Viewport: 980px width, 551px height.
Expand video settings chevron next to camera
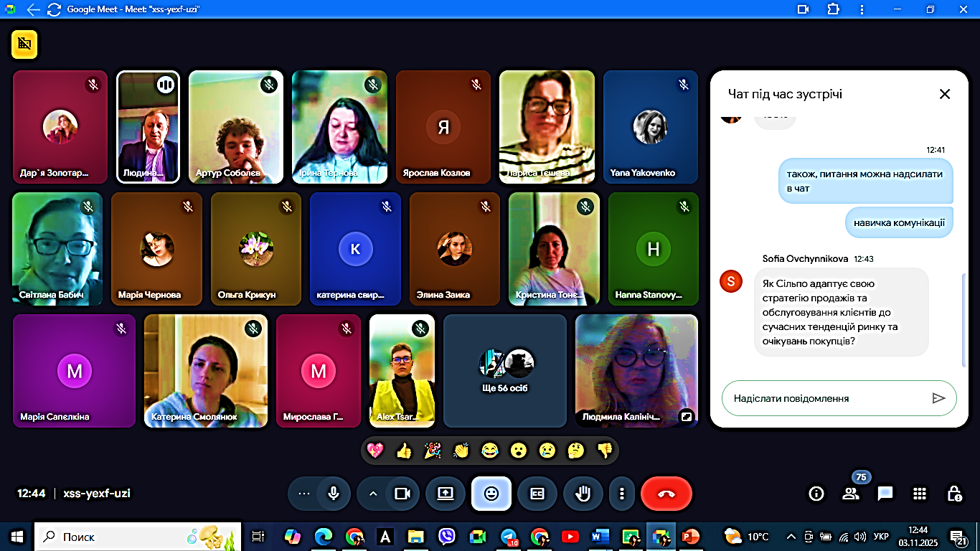(x=372, y=494)
